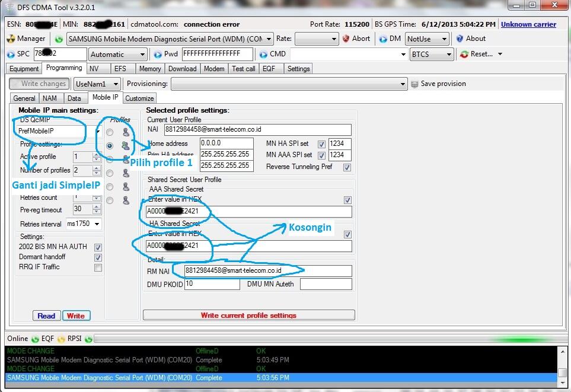Uncheck Dormant handoff option
Viewport: 571px width, 392px height.
pos(98,257)
